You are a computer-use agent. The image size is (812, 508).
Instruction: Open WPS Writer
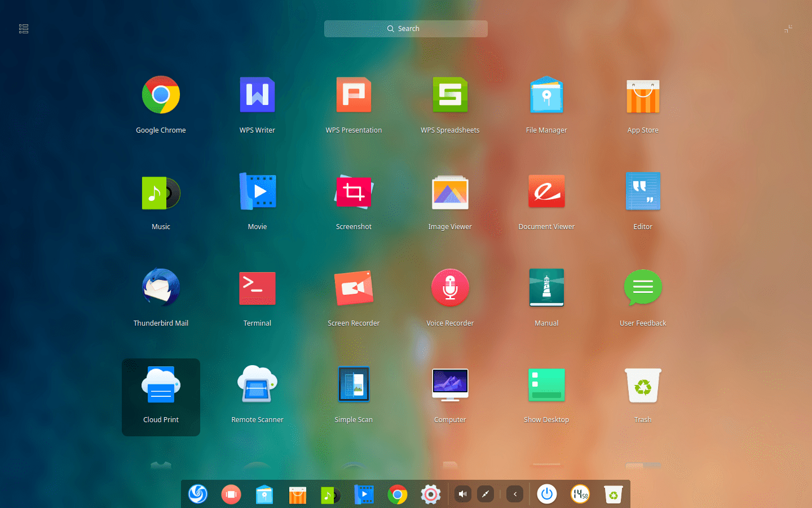[x=257, y=95]
